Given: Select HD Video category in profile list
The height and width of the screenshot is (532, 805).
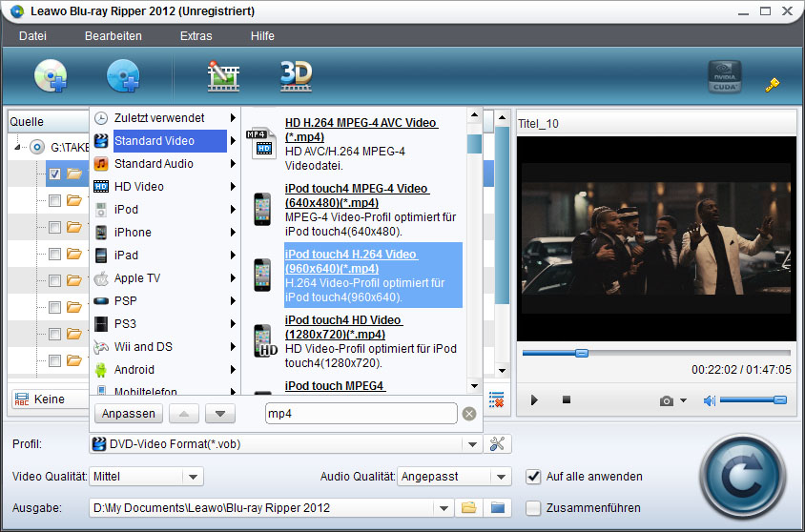Looking at the screenshot, I should coord(139,187).
